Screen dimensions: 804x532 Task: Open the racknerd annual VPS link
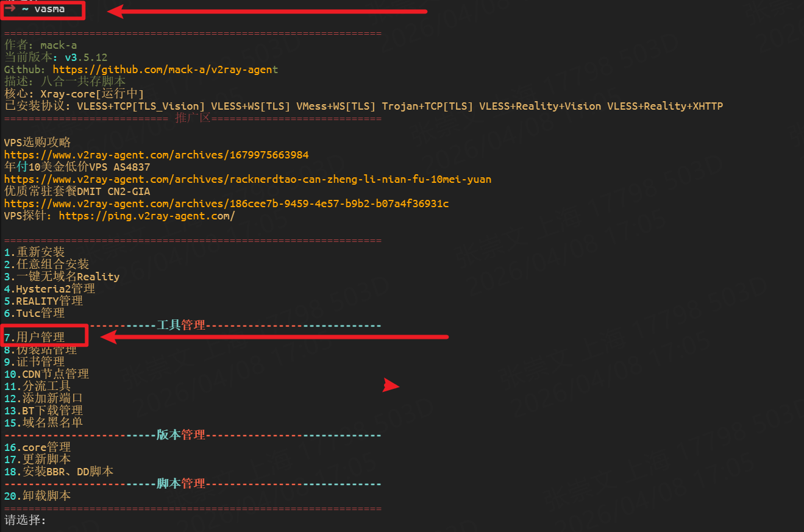(x=247, y=179)
